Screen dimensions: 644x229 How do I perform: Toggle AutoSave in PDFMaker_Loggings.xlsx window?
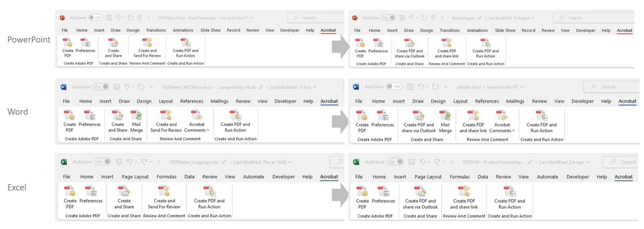pos(103,162)
